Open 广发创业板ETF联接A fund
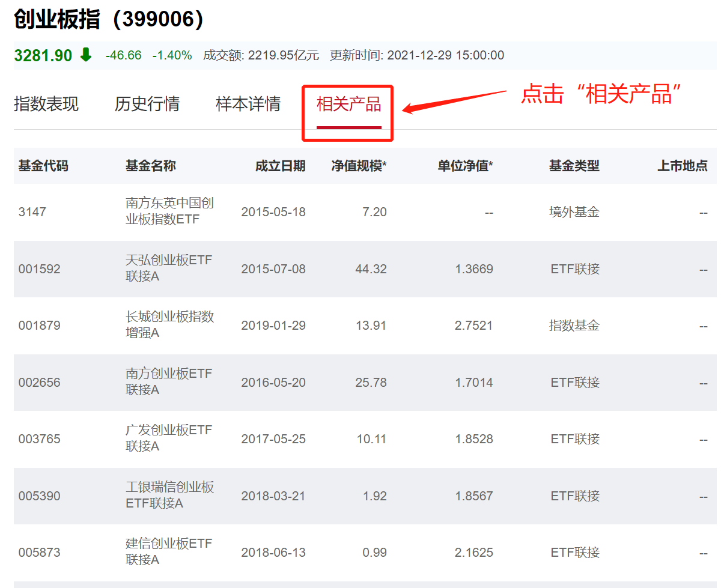The height and width of the screenshot is (588, 724). click(x=169, y=438)
